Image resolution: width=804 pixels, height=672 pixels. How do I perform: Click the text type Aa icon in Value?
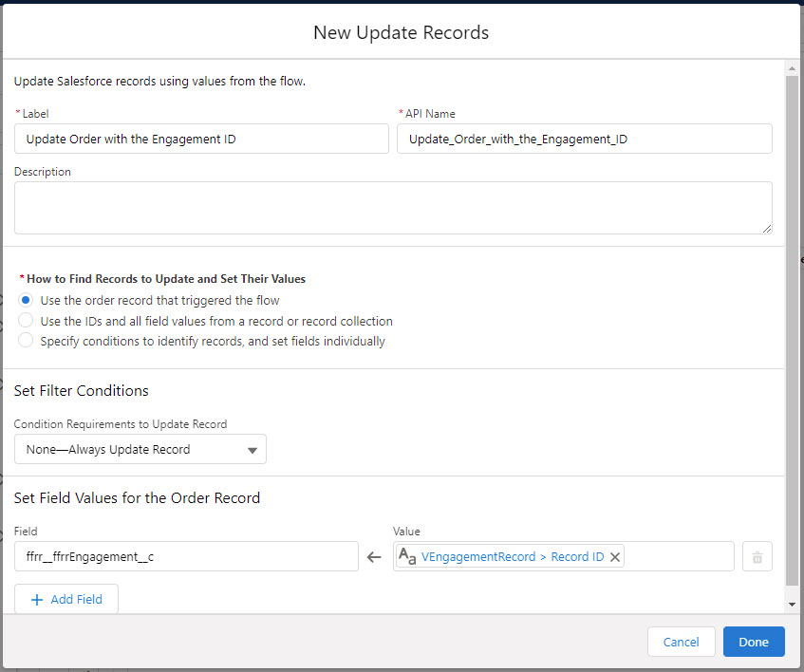point(407,557)
